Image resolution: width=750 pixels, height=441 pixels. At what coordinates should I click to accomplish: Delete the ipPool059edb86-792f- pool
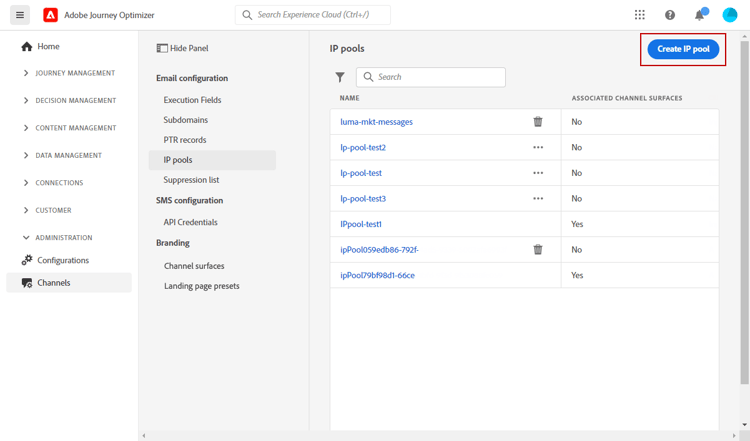538,250
